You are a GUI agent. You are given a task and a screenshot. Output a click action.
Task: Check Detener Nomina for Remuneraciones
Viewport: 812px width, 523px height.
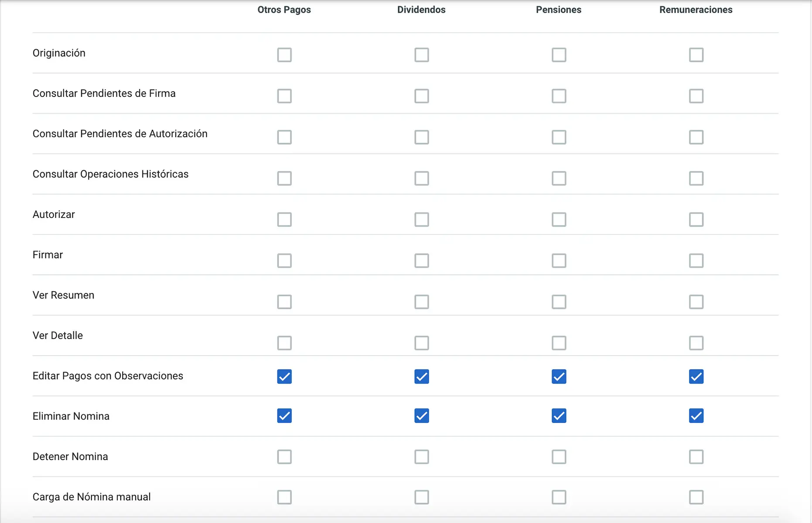coord(696,457)
